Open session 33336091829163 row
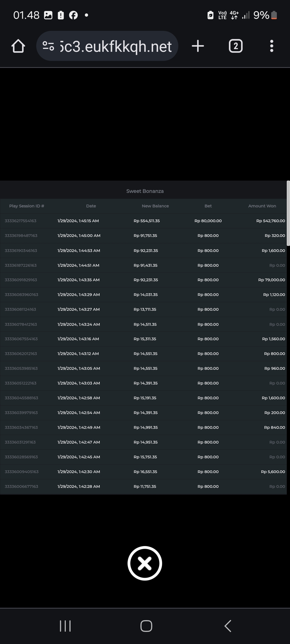This screenshot has height=644, width=290. pos(21,280)
